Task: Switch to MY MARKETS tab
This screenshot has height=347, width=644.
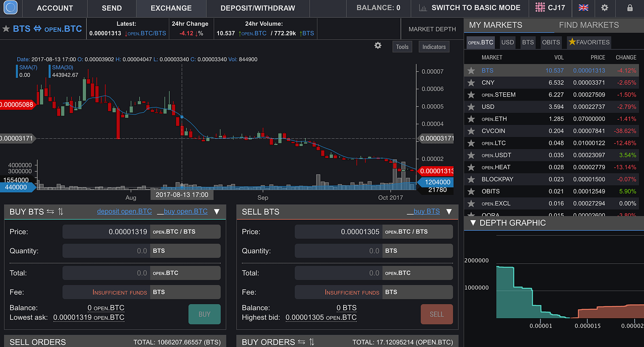Action: pyautogui.click(x=495, y=25)
